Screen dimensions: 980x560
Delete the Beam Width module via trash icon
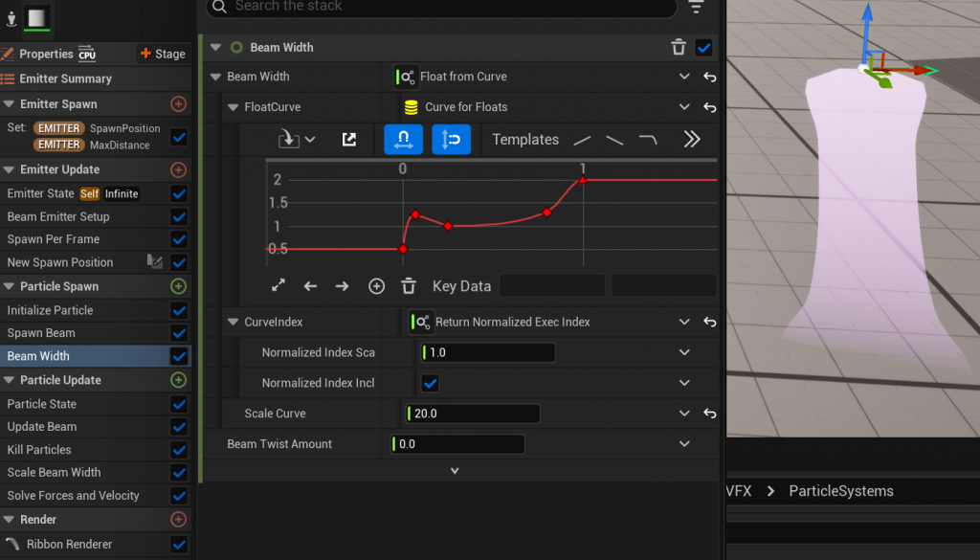click(679, 48)
